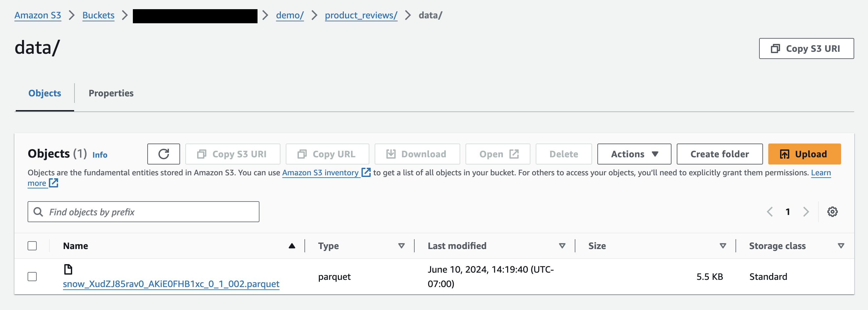Expand the Actions dropdown

634,154
